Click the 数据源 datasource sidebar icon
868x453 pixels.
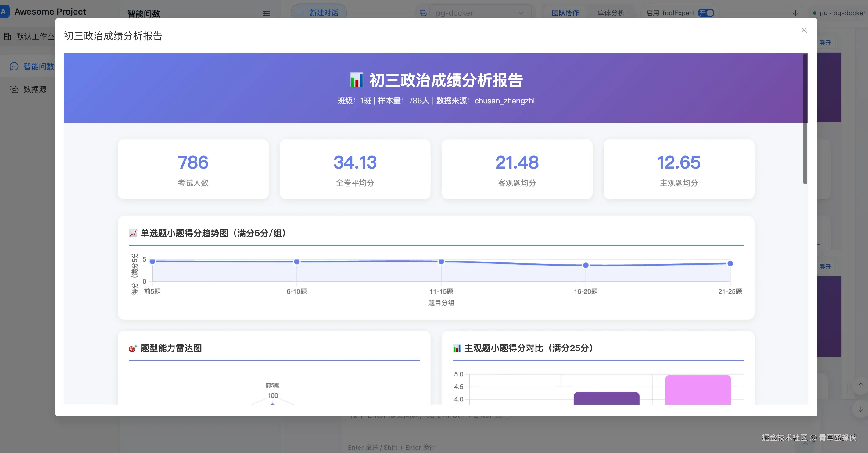14,89
